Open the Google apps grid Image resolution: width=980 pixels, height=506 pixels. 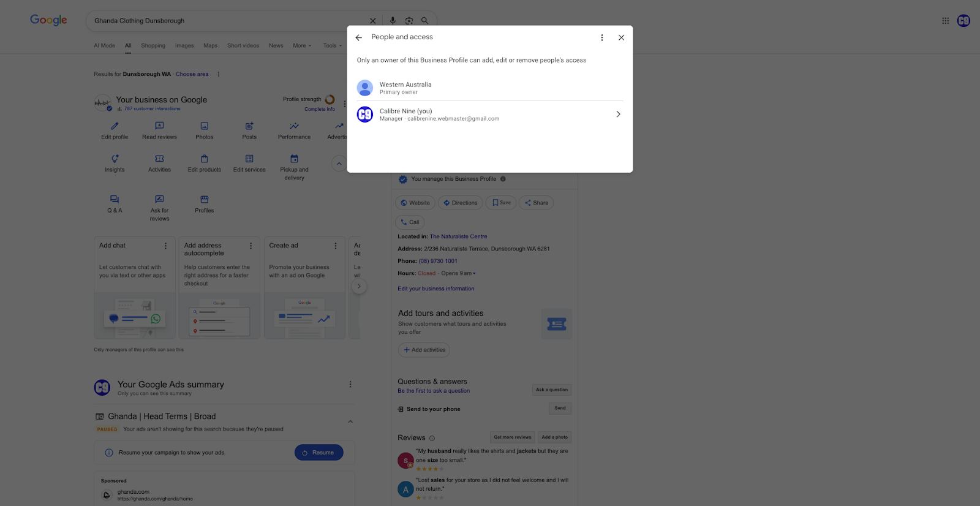pos(945,21)
